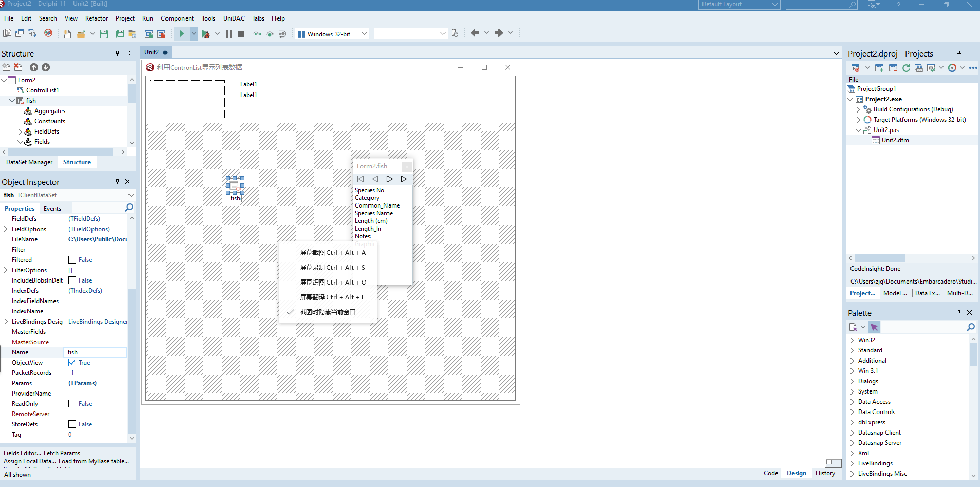Click the Name property input field
This screenshot has height=487, width=980.
click(96, 352)
